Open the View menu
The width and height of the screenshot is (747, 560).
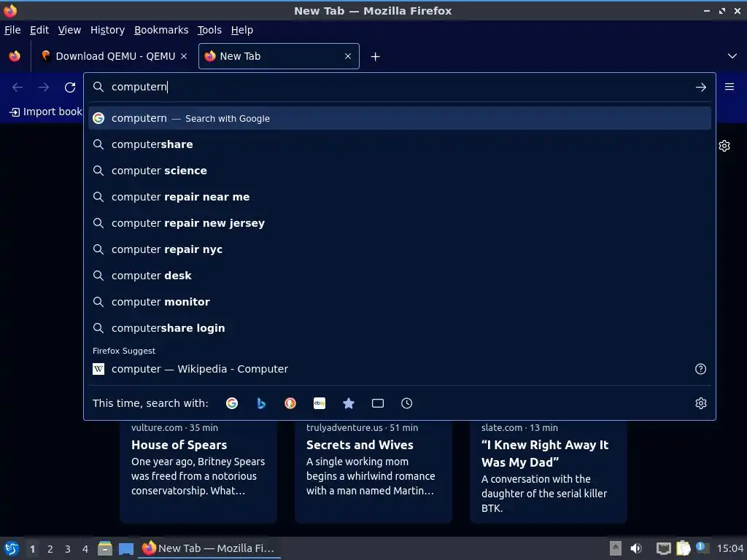click(69, 30)
